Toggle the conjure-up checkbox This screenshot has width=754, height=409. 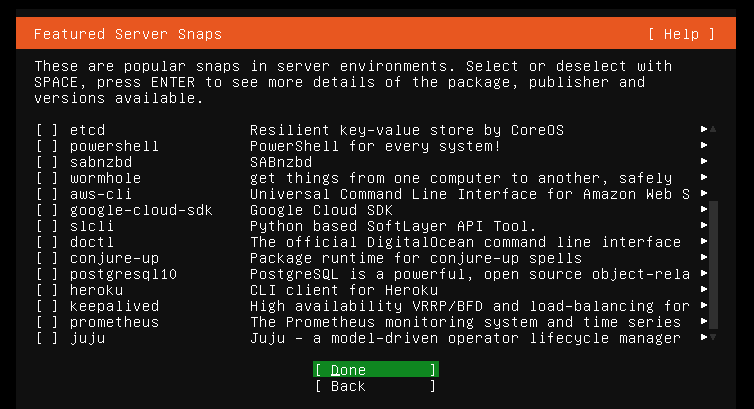(x=47, y=258)
